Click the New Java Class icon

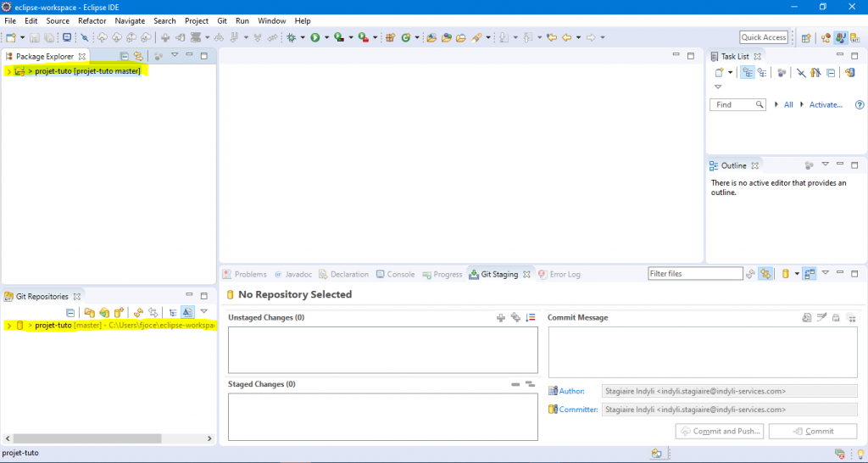click(406, 37)
